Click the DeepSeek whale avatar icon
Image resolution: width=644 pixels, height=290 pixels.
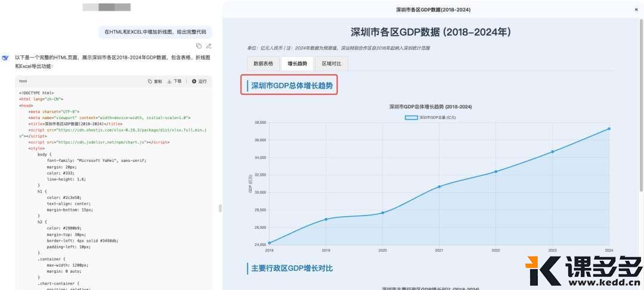pyautogui.click(x=5, y=58)
